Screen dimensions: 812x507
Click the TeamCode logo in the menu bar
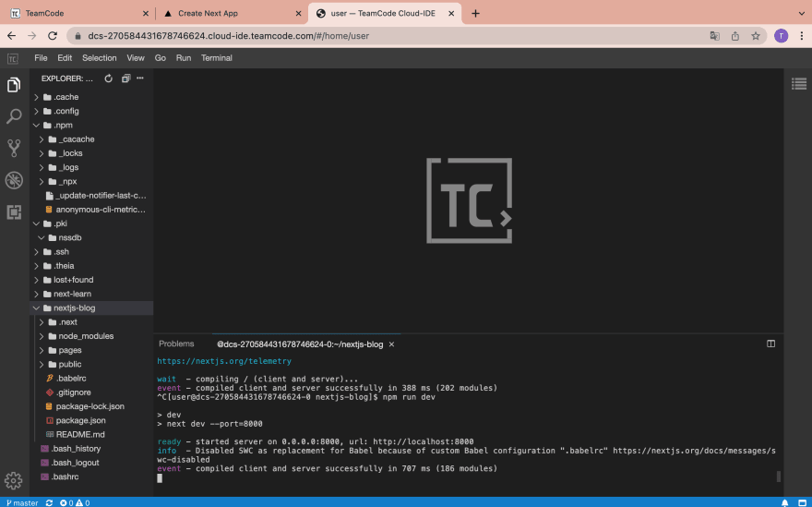13,58
